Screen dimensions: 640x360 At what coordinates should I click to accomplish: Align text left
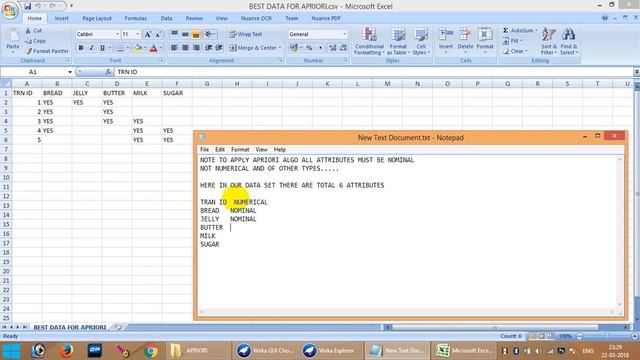tap(174, 48)
